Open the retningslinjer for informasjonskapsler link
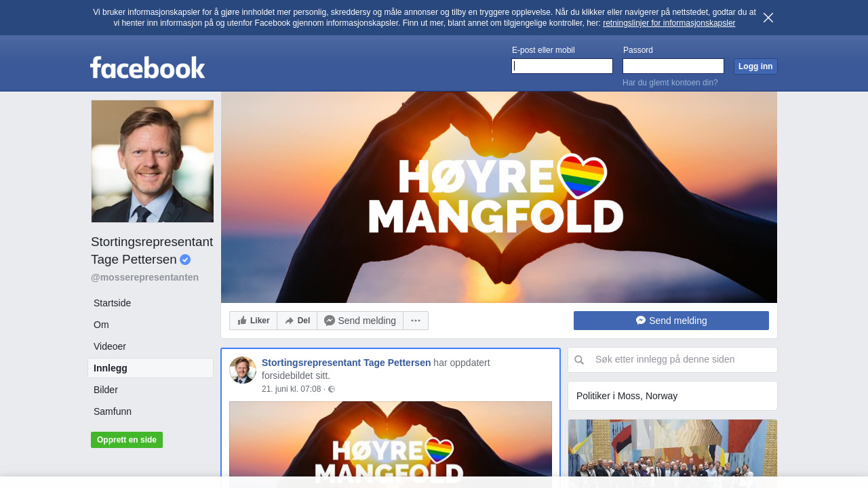This screenshot has width=868, height=488. pyautogui.click(x=669, y=23)
